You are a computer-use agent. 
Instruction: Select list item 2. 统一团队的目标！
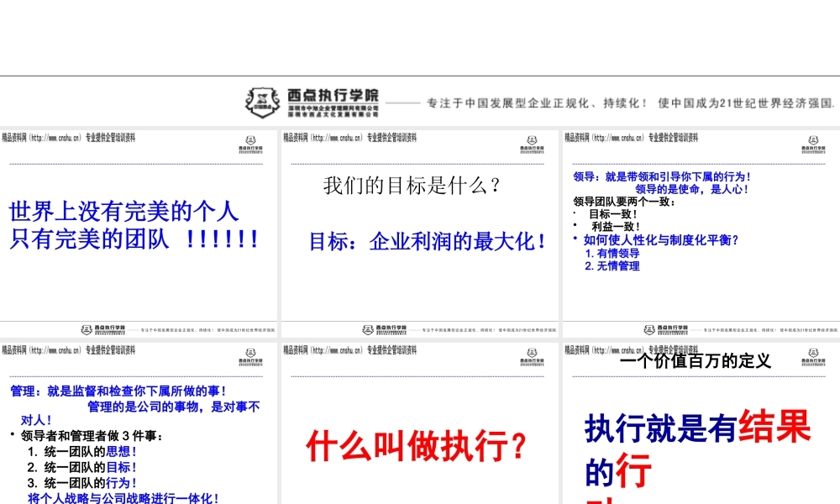click(x=82, y=467)
